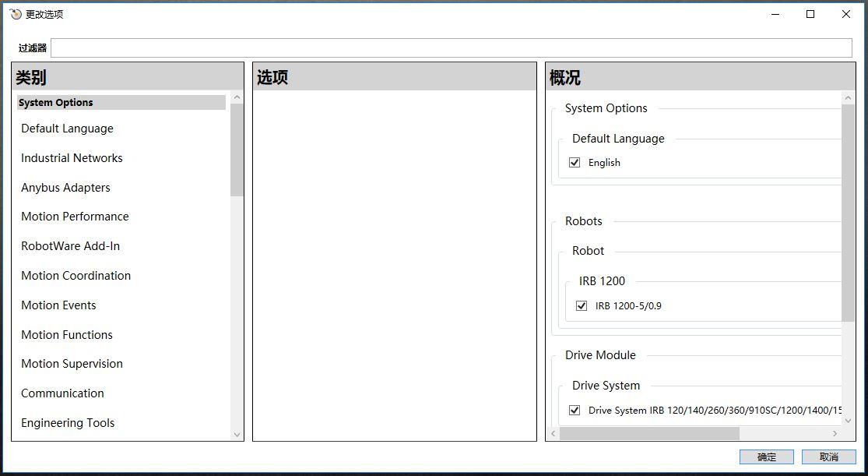Click category list scroll up arrow
Viewport: 868px width, 476px height.
237,97
